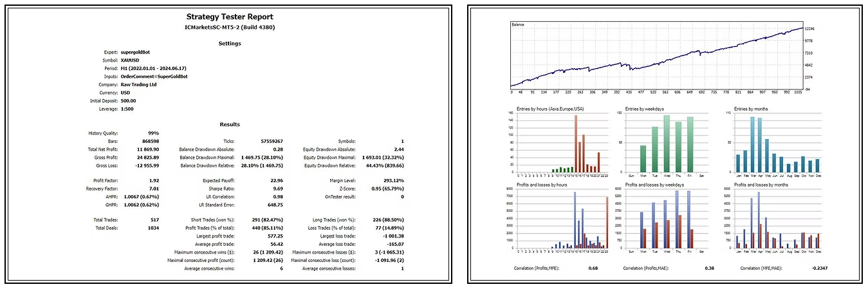Screen dimensions: 868x289
Task: Select the Settings section heading
Action: coord(230,44)
